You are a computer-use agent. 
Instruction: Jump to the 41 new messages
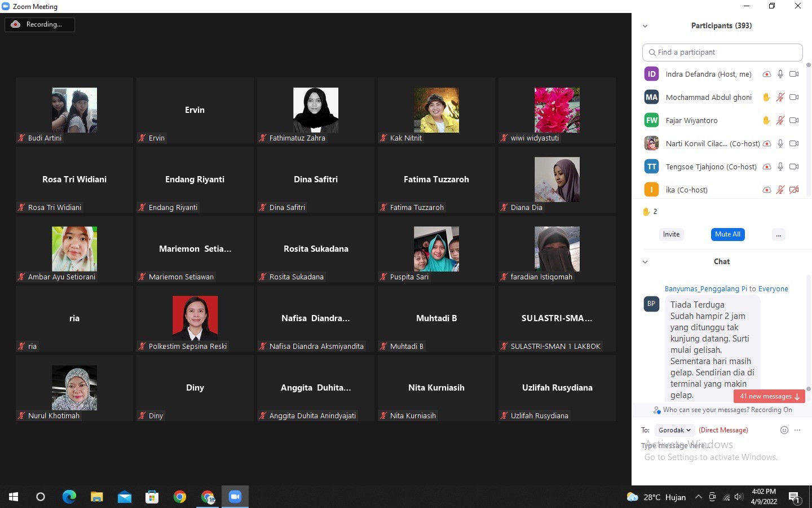pyautogui.click(x=769, y=396)
